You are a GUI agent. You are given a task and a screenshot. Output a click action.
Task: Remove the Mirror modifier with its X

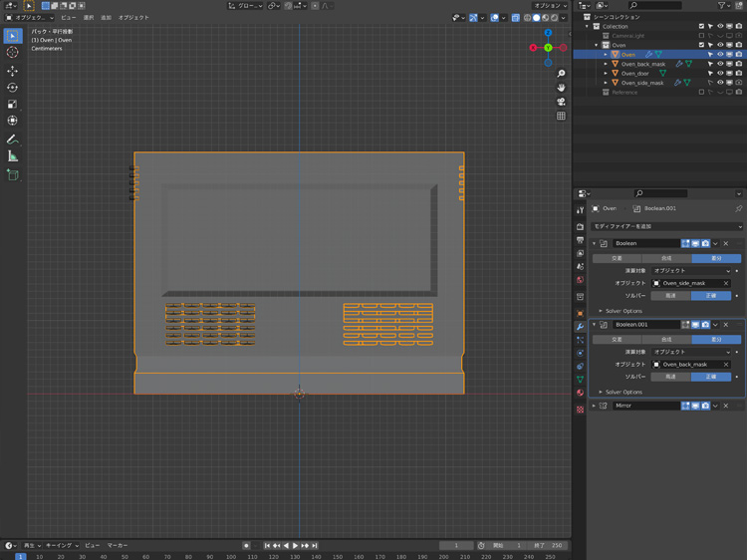click(x=726, y=406)
